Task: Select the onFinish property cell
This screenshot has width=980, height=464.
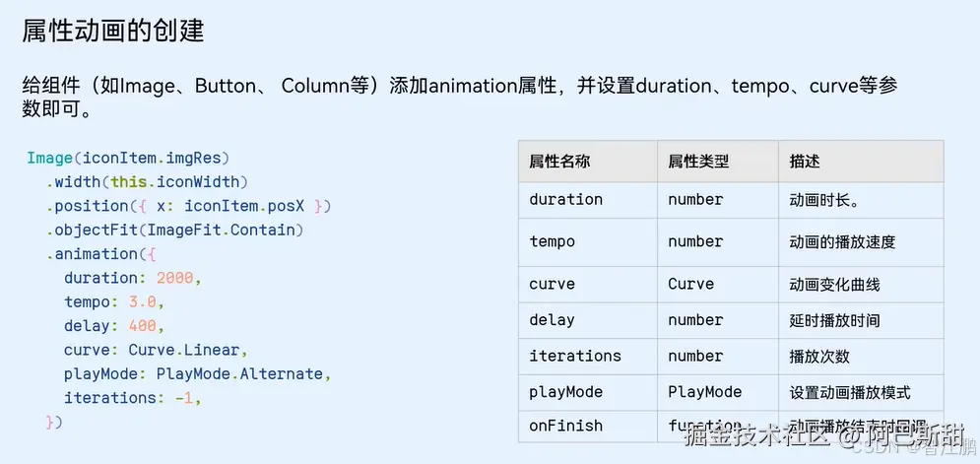Action: [565, 426]
